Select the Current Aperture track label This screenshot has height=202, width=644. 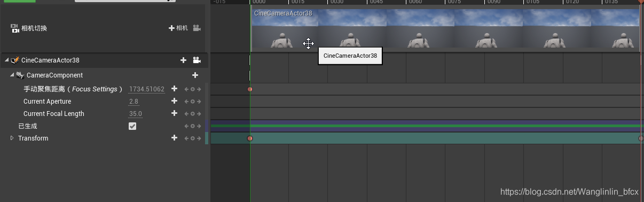pyautogui.click(x=47, y=102)
